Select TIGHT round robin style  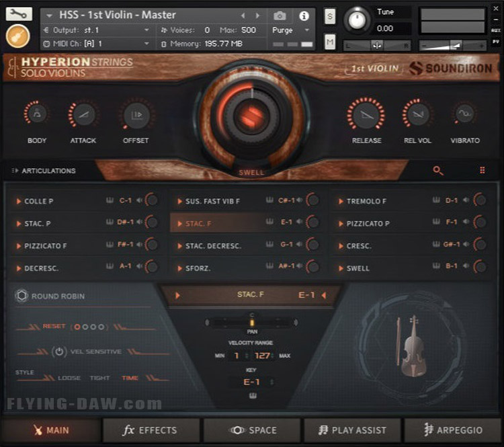point(99,378)
